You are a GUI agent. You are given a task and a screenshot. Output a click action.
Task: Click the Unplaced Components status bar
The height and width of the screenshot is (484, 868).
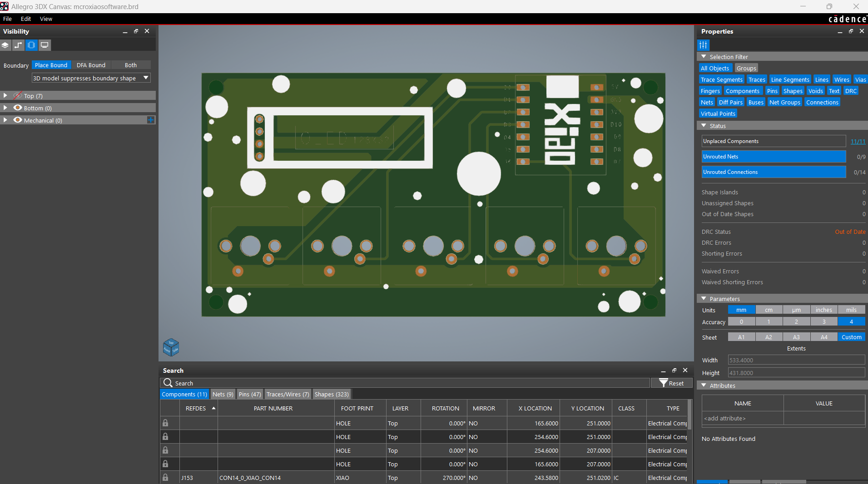[x=774, y=141]
